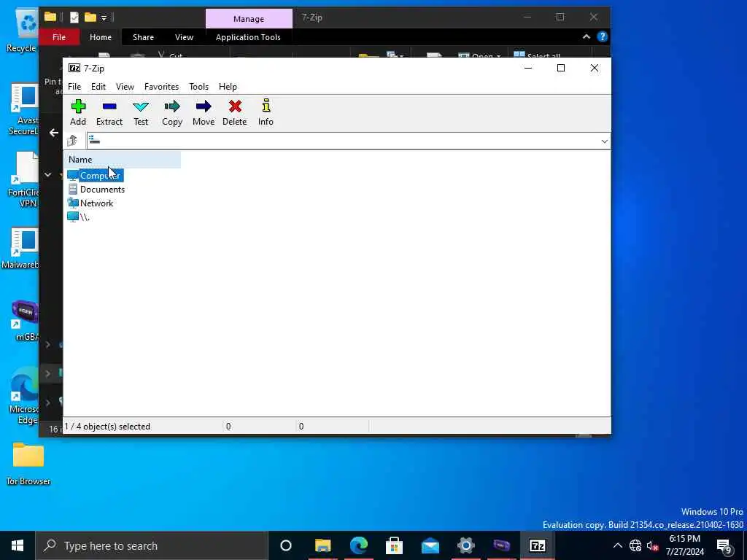Collapse the File Explorer ribbon

point(586,36)
